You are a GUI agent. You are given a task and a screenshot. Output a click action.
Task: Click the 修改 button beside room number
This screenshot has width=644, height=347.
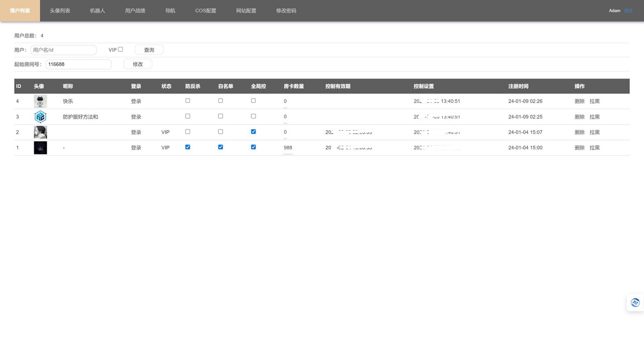tap(137, 64)
